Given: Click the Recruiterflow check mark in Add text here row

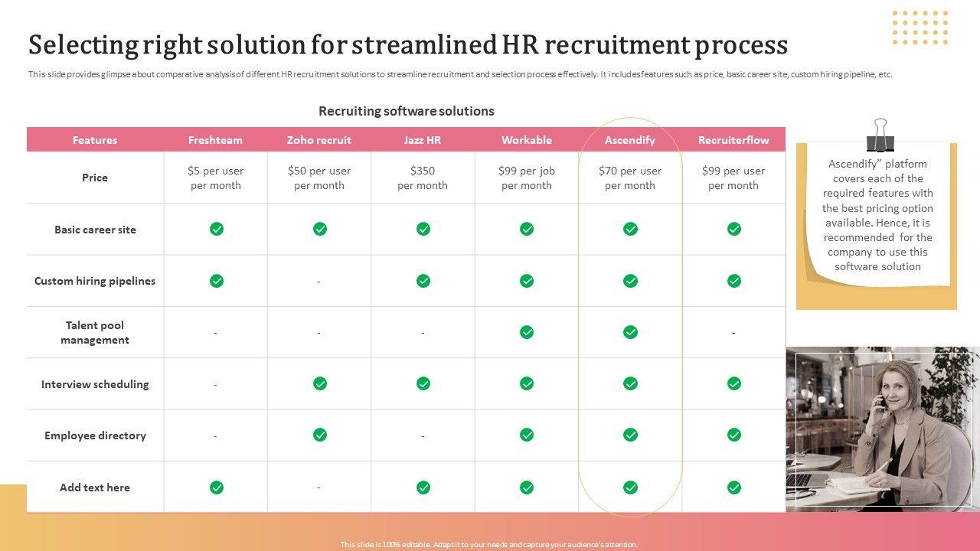Looking at the screenshot, I should point(734,487).
